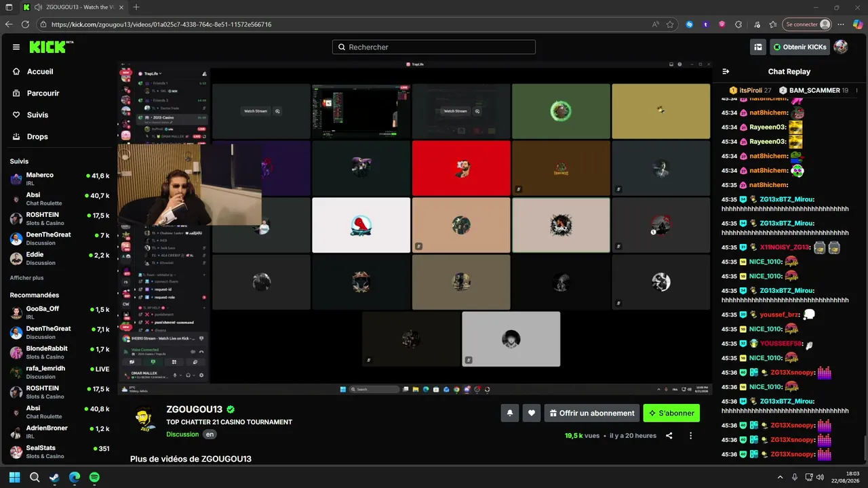Add this page to favorites
Viewport: 868px width, 488px height.
670,24
